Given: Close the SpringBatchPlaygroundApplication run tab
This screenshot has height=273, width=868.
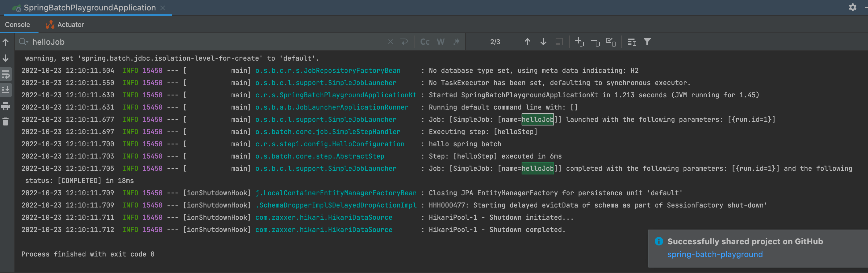Looking at the screenshot, I should [162, 8].
